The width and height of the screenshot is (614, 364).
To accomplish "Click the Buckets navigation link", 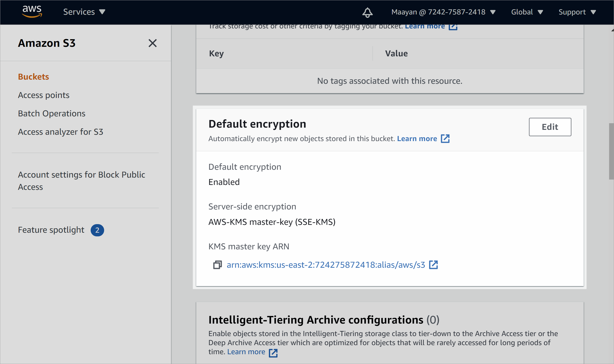I will tap(33, 76).
